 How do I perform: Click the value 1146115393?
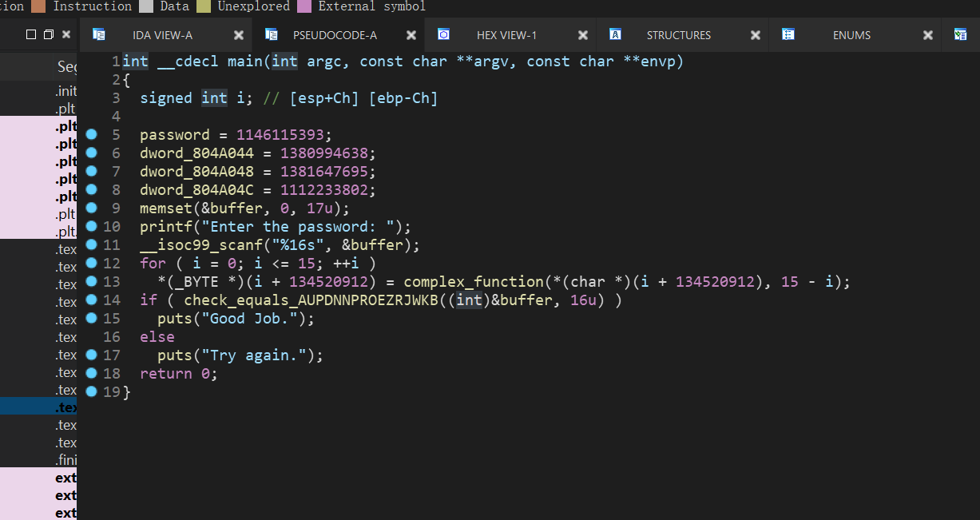(x=280, y=134)
